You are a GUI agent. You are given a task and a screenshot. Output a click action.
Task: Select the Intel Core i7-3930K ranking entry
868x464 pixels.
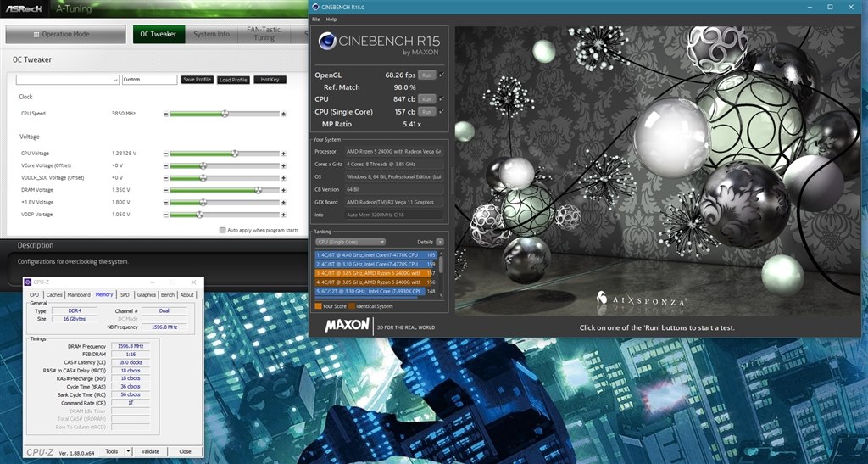(376, 291)
